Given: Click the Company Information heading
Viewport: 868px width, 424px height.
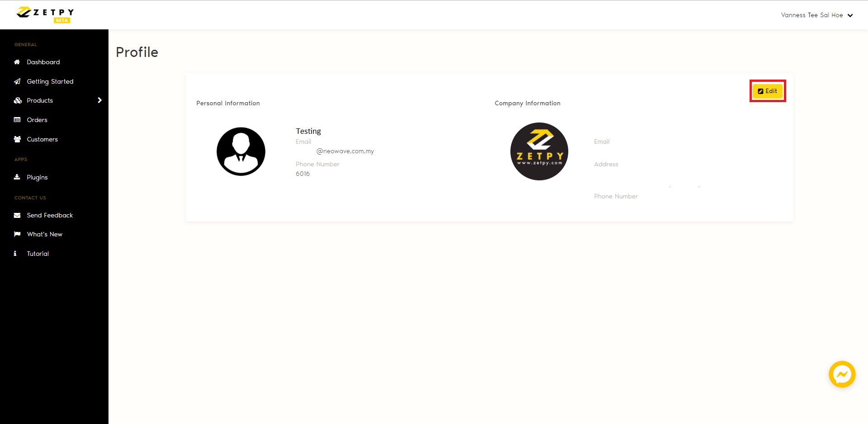Looking at the screenshot, I should tap(528, 103).
